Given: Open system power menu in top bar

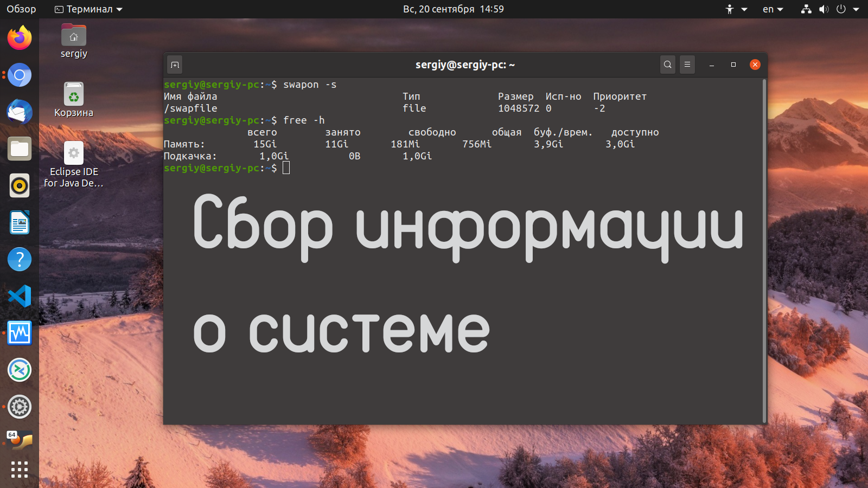Looking at the screenshot, I should (847, 9).
